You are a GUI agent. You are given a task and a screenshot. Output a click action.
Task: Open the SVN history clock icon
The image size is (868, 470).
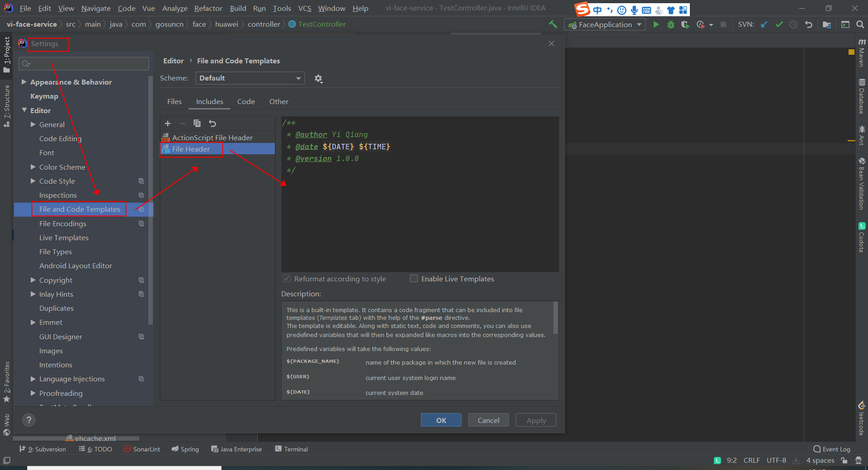pos(793,24)
